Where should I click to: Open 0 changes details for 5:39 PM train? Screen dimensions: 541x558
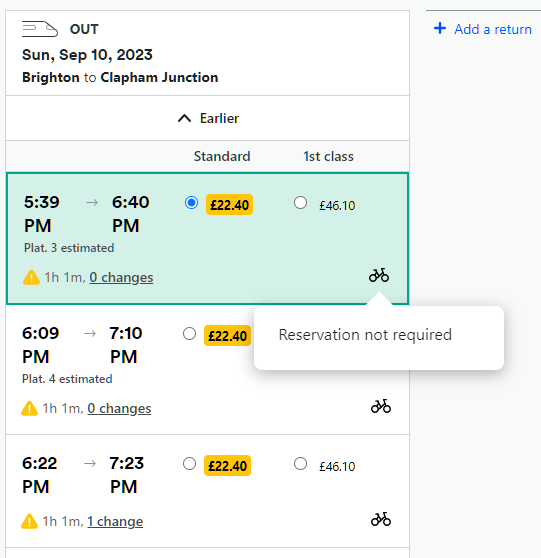click(121, 278)
